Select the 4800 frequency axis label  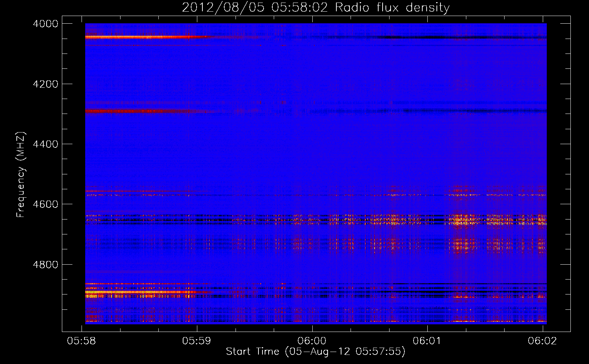click(46, 265)
